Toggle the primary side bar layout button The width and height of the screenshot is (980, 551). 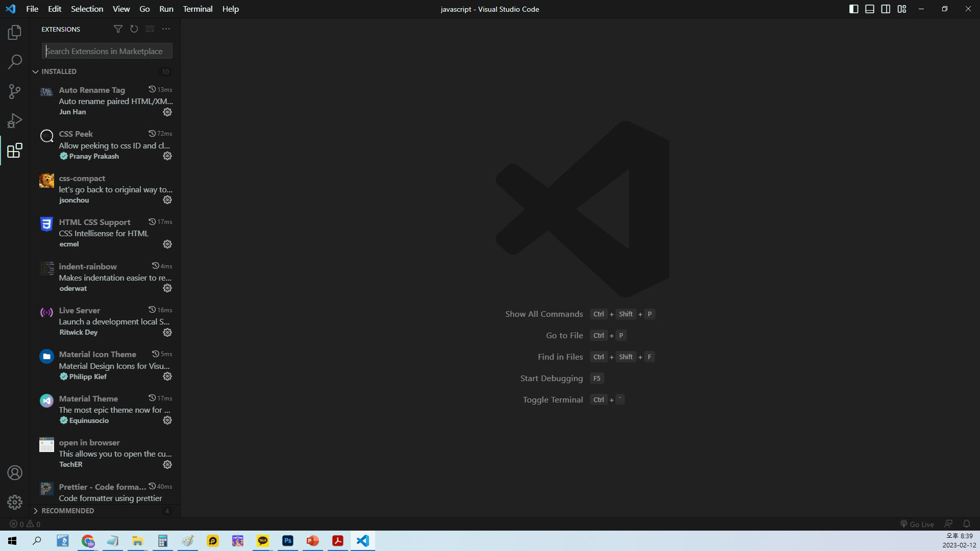(853, 9)
